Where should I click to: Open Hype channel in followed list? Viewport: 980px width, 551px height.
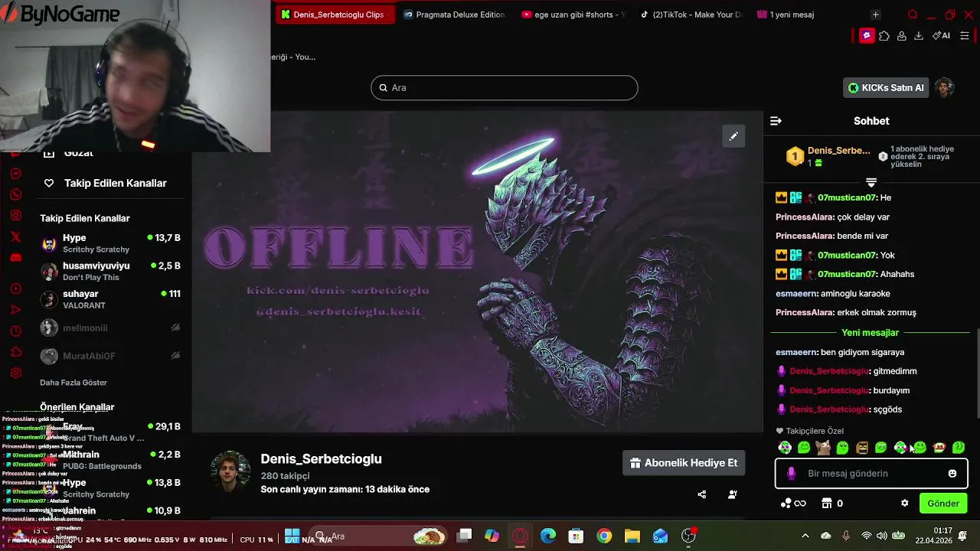coord(111,243)
